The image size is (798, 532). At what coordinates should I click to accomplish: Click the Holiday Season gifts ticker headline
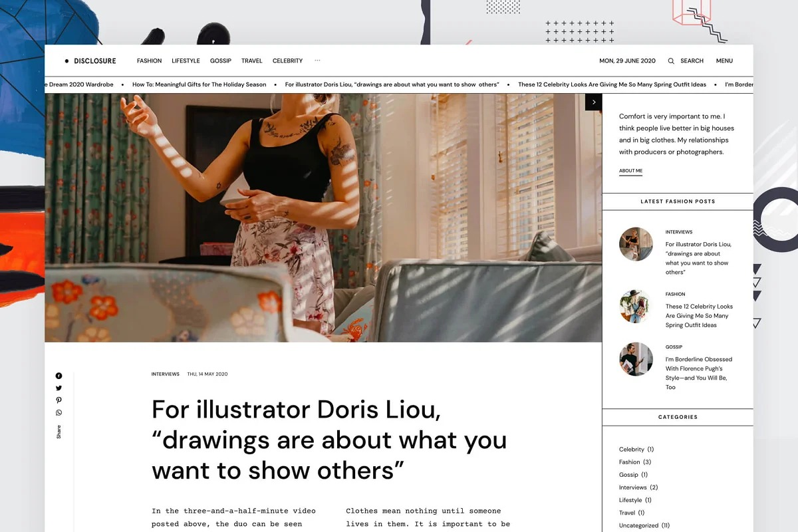(x=199, y=84)
